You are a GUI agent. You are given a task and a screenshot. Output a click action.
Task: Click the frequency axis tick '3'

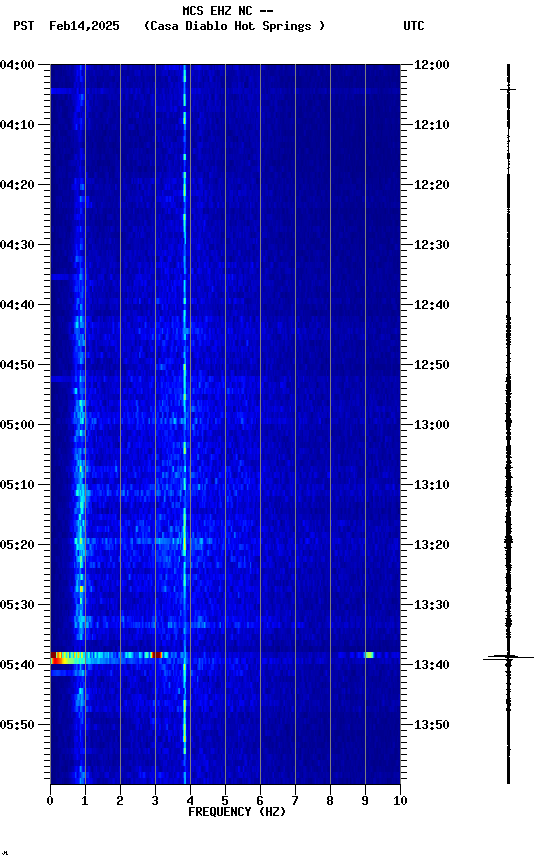pos(155,801)
